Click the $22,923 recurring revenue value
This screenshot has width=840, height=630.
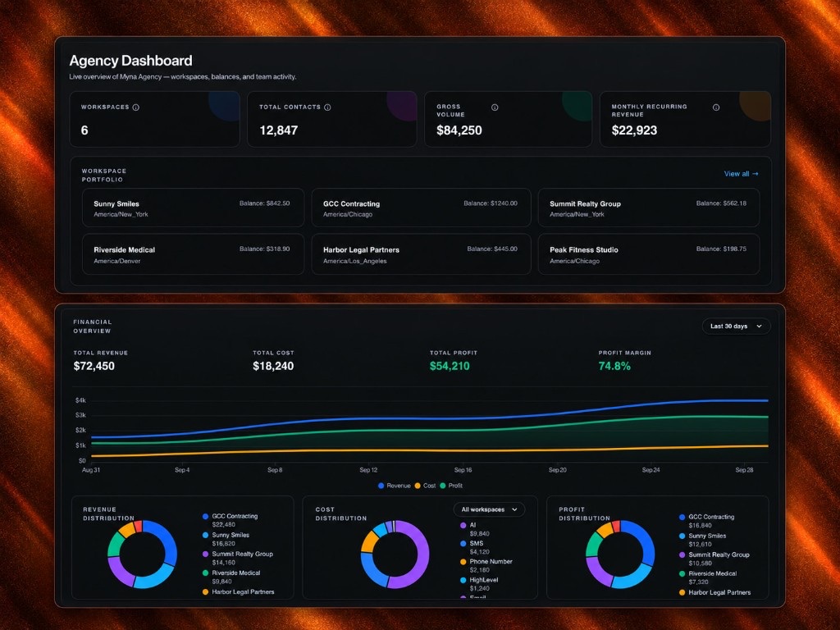click(634, 130)
